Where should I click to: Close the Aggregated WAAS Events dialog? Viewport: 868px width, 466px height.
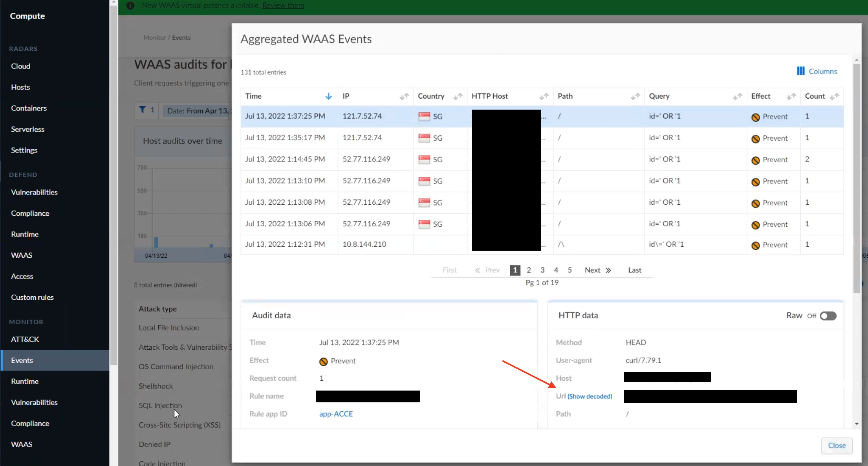[837, 446]
